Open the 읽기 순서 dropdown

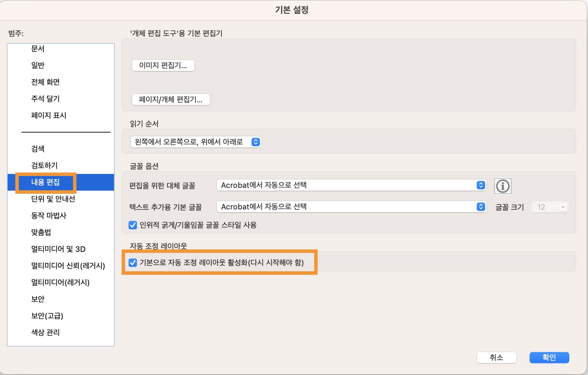256,142
